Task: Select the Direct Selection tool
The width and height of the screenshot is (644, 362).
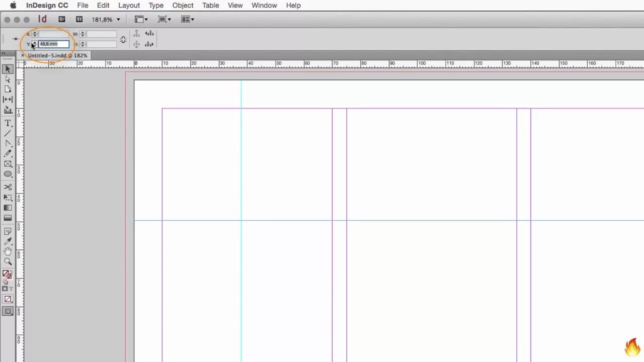Action: tap(8, 79)
